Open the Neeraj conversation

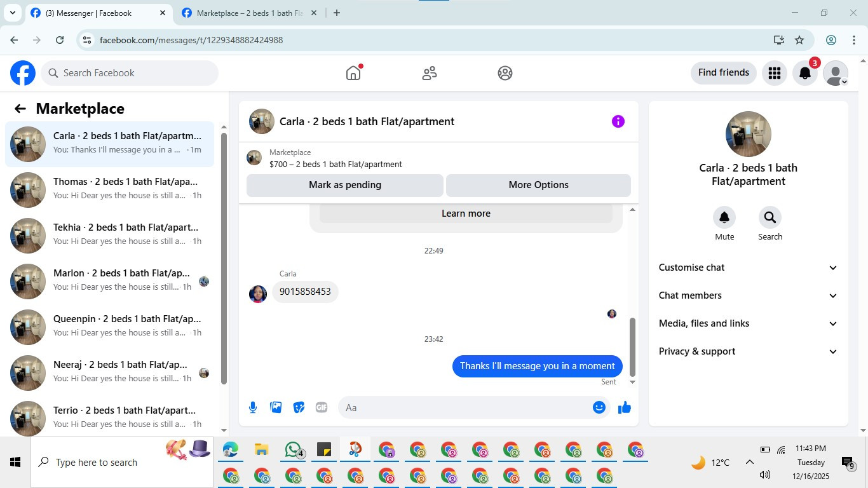110,373
